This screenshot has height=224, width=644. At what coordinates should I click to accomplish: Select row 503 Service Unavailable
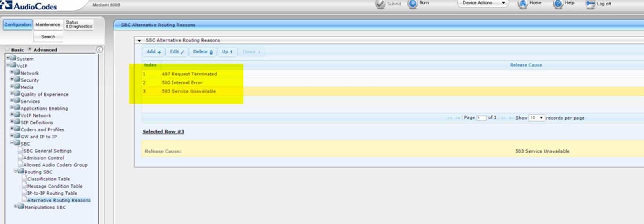[x=392, y=91]
